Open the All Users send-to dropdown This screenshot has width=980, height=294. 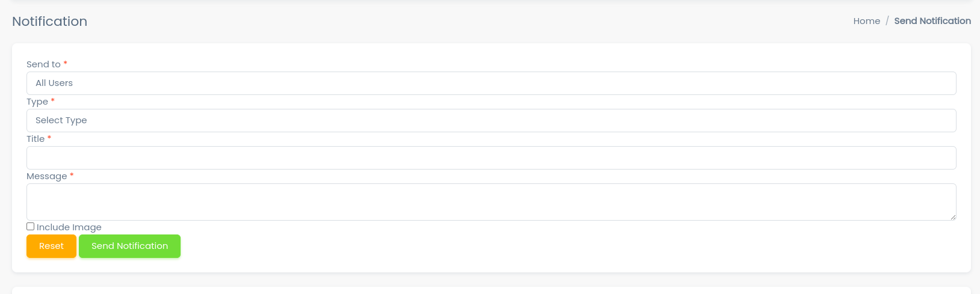491,83
